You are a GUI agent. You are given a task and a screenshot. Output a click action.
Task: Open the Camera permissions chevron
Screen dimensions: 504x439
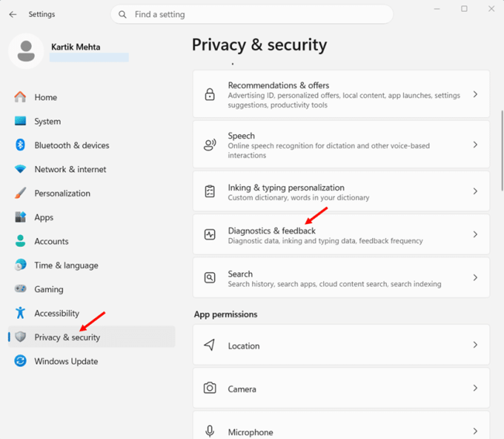click(475, 388)
